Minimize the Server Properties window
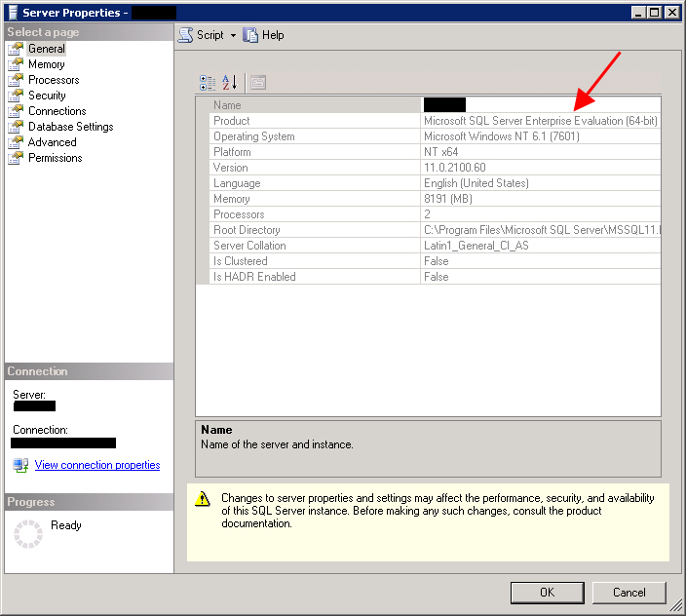 pos(639,13)
